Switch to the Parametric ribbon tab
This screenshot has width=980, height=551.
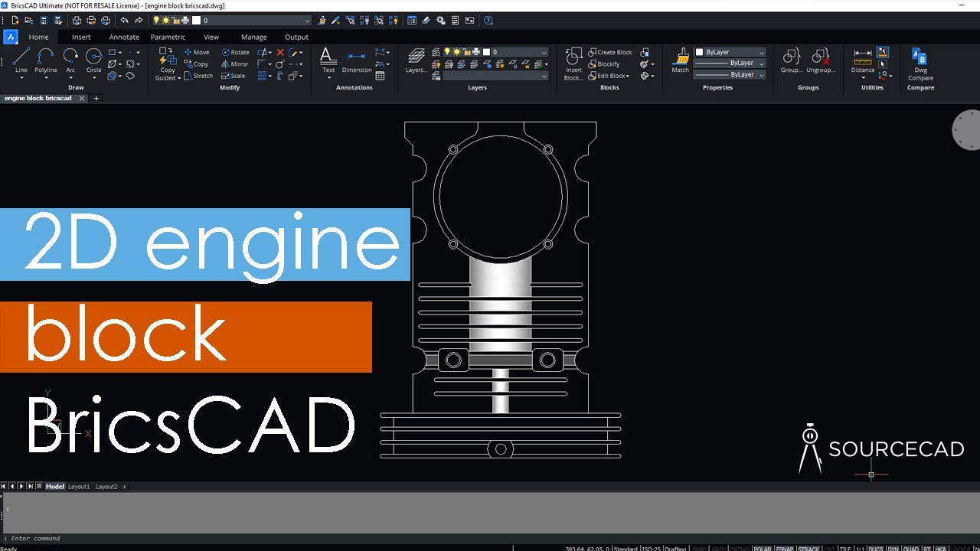click(x=168, y=37)
